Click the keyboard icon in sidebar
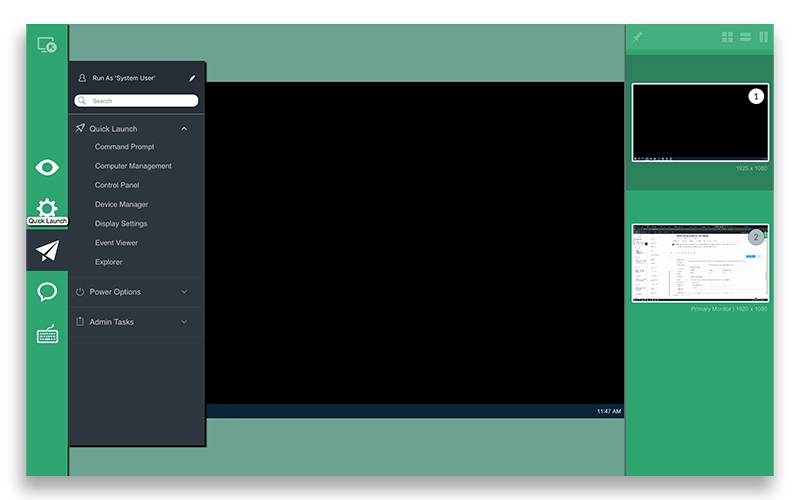800x500 pixels. click(47, 334)
